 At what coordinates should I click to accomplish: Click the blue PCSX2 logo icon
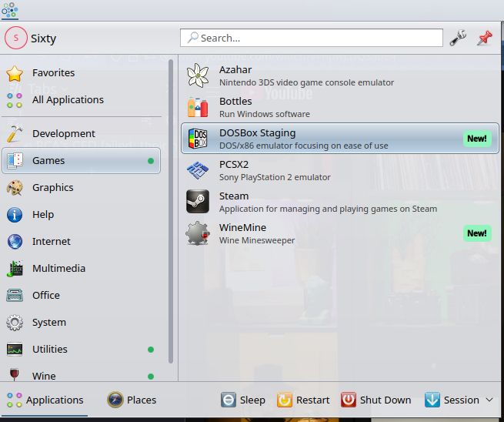click(x=198, y=170)
